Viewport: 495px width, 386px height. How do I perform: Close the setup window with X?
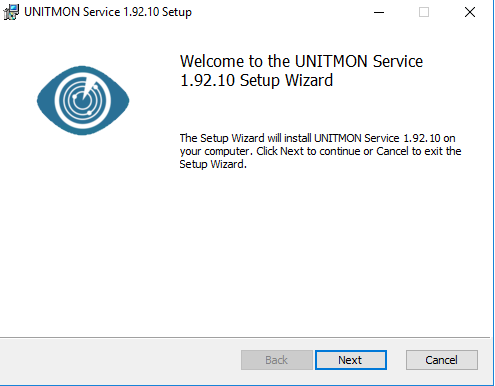(470, 12)
